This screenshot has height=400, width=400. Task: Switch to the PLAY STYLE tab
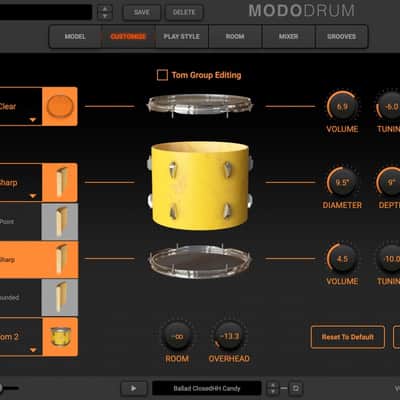[x=182, y=36]
